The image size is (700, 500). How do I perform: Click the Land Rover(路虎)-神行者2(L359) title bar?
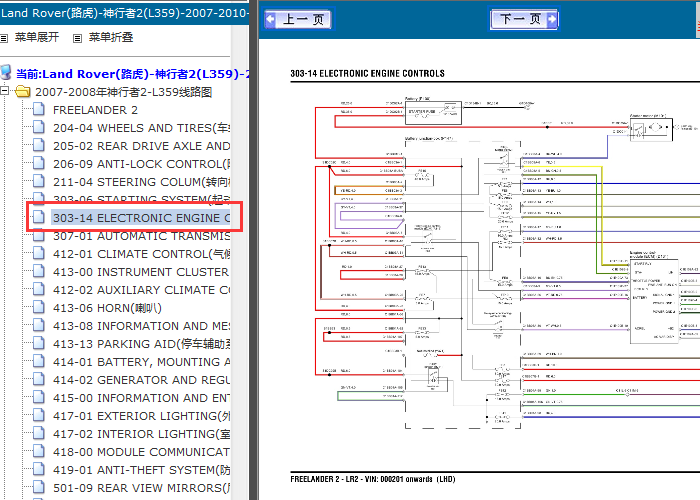tap(125, 12)
